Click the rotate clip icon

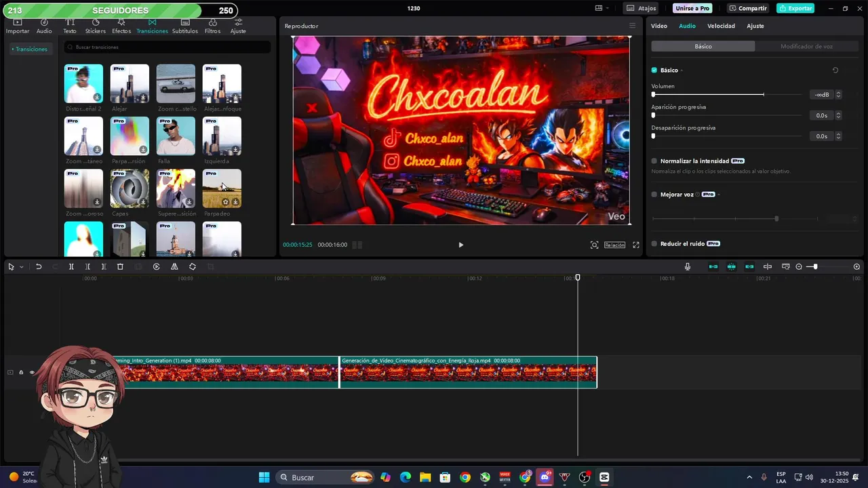tap(193, 267)
